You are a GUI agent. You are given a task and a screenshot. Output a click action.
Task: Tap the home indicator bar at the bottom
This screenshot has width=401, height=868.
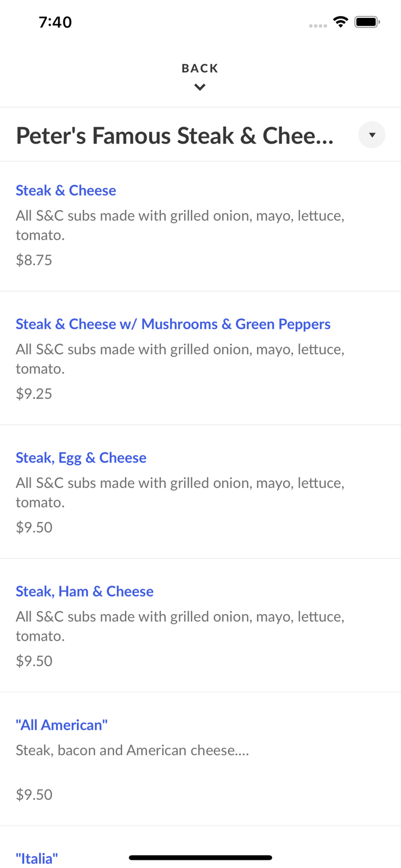(x=200, y=858)
